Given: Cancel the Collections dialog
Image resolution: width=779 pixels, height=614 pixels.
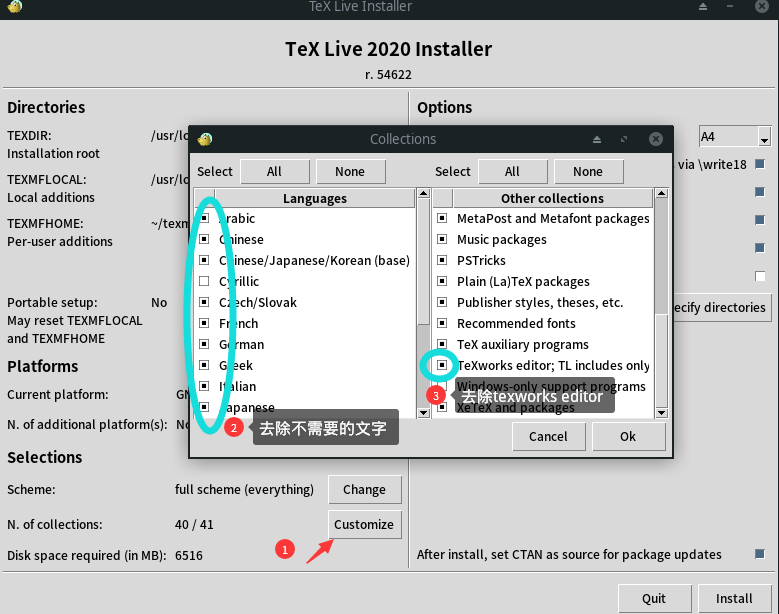Looking at the screenshot, I should [x=548, y=436].
